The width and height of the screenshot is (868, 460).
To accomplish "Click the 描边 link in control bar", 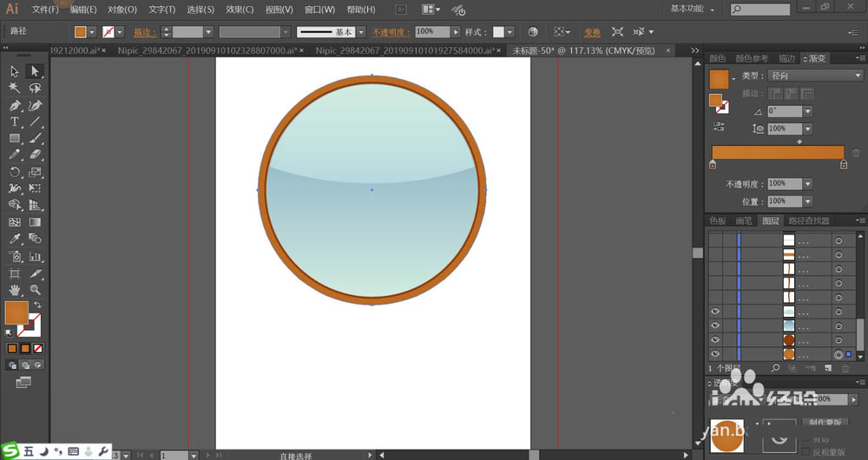I will pyautogui.click(x=144, y=32).
